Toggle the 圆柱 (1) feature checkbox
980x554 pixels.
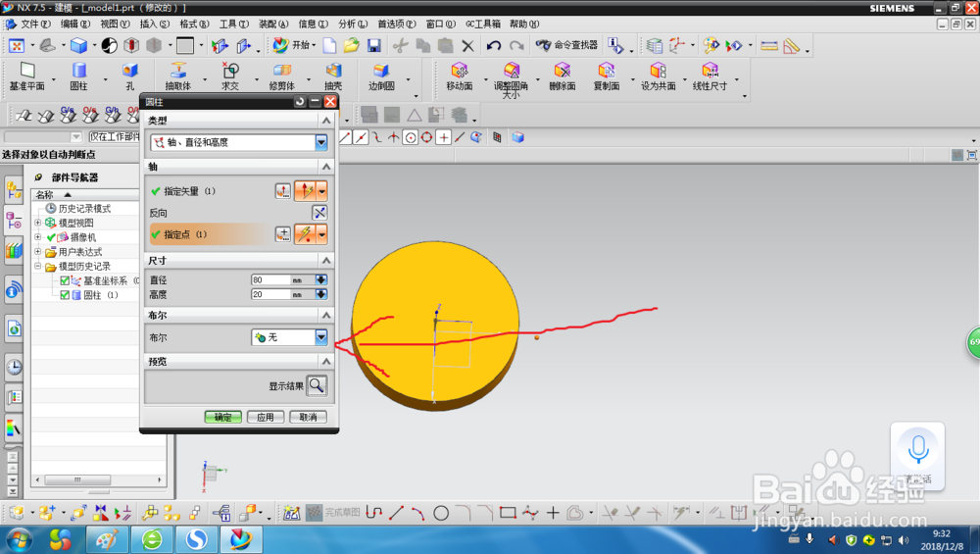tap(65, 295)
